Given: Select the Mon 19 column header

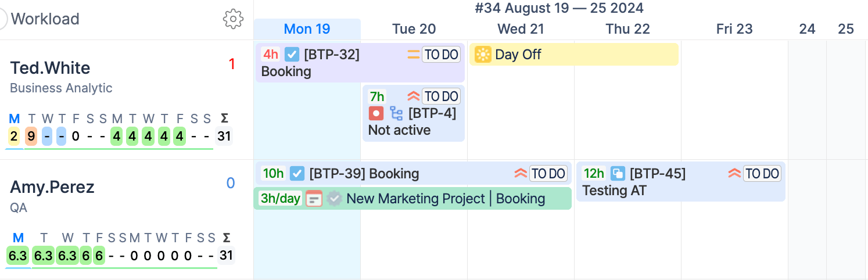Looking at the screenshot, I should 307,29.
